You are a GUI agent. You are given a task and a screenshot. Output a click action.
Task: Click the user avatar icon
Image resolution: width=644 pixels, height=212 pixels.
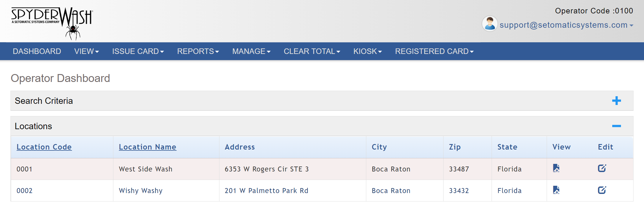(x=490, y=24)
